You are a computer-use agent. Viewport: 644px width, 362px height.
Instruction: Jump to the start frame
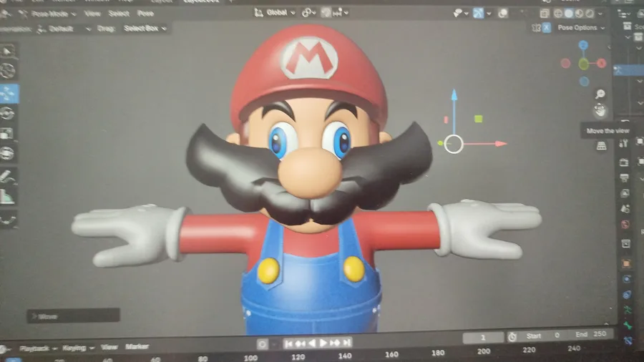tap(288, 343)
